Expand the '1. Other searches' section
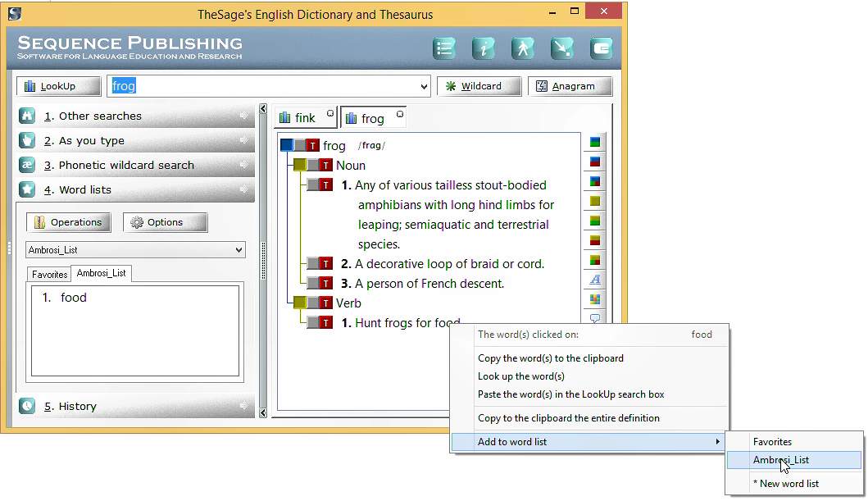The height and width of the screenshot is (501, 868). 135,116
